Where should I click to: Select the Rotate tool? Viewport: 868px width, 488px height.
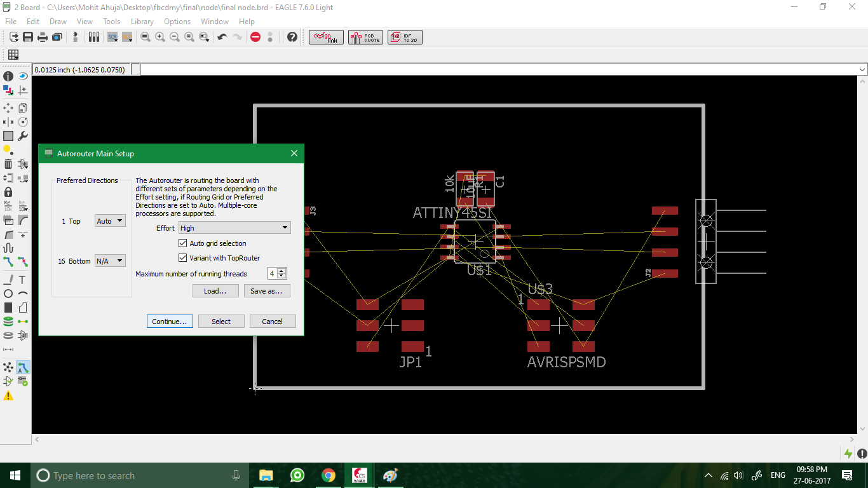tap(23, 122)
